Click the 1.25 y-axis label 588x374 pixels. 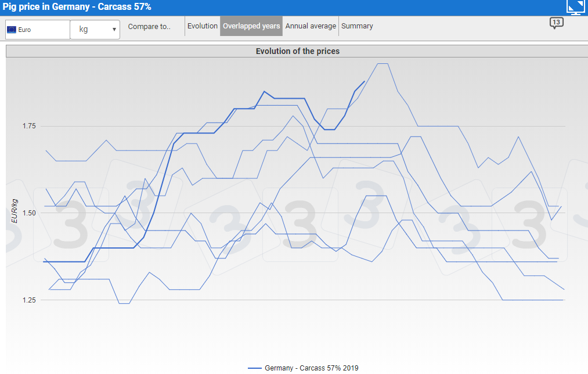pyautogui.click(x=29, y=300)
